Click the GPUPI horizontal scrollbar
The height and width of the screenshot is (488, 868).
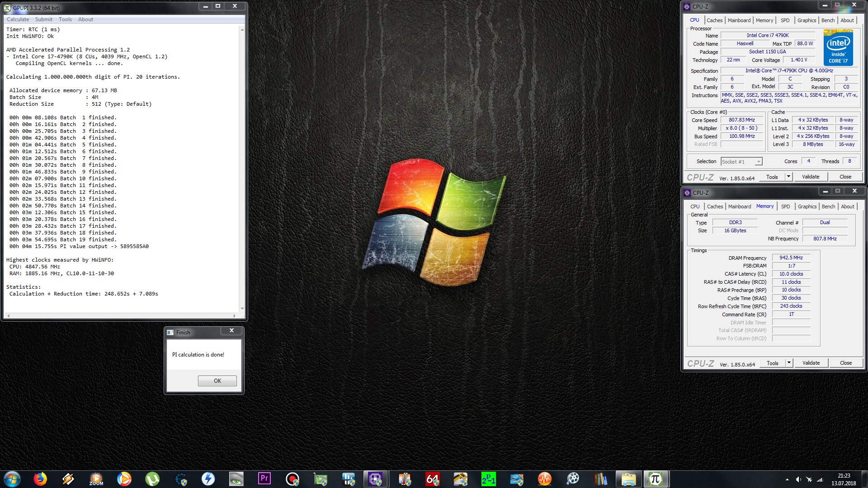pos(121,316)
